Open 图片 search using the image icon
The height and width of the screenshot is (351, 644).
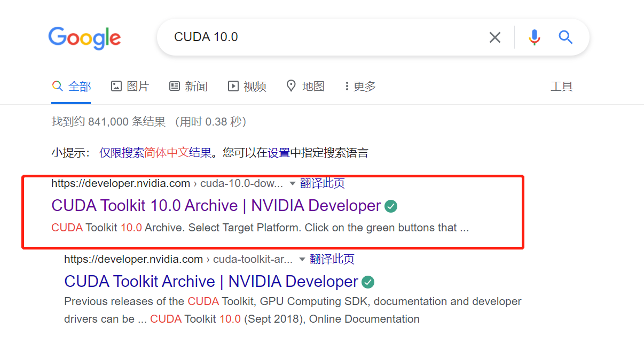[x=116, y=86]
